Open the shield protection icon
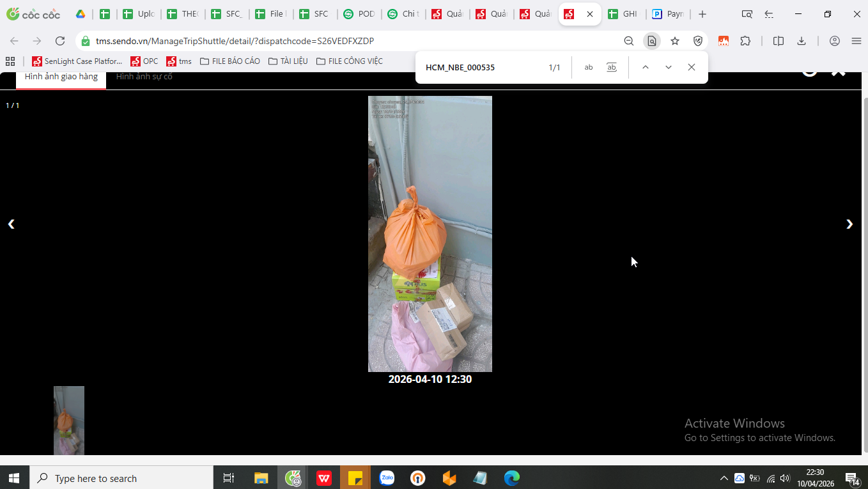The height and width of the screenshot is (489, 868). (698, 41)
